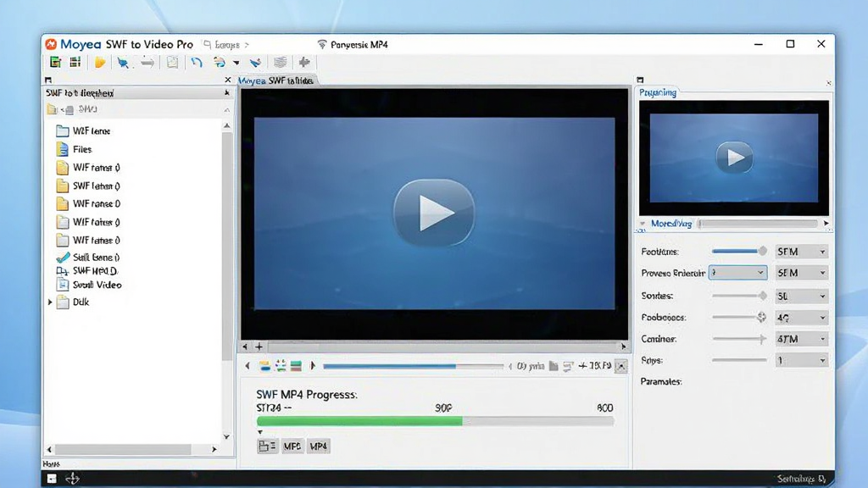Click the green-red bars playback icon
868x488 pixels.
[296, 366]
